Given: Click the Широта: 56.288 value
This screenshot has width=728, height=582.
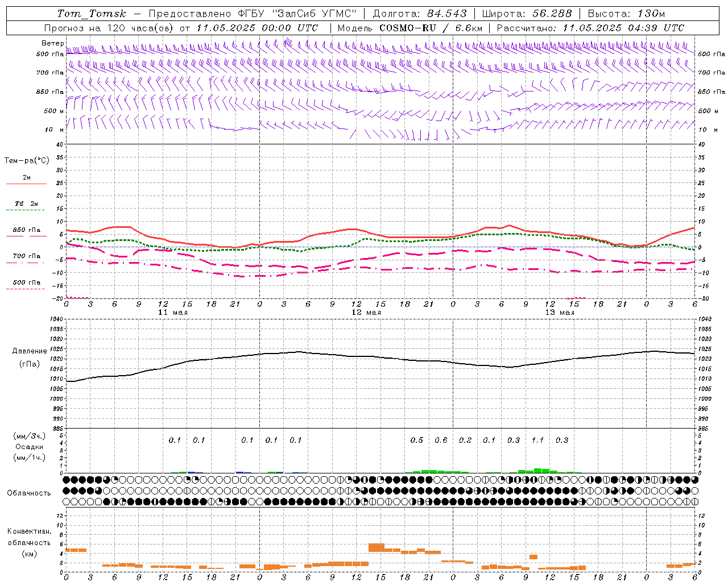Looking at the screenshot, I should point(527,14).
